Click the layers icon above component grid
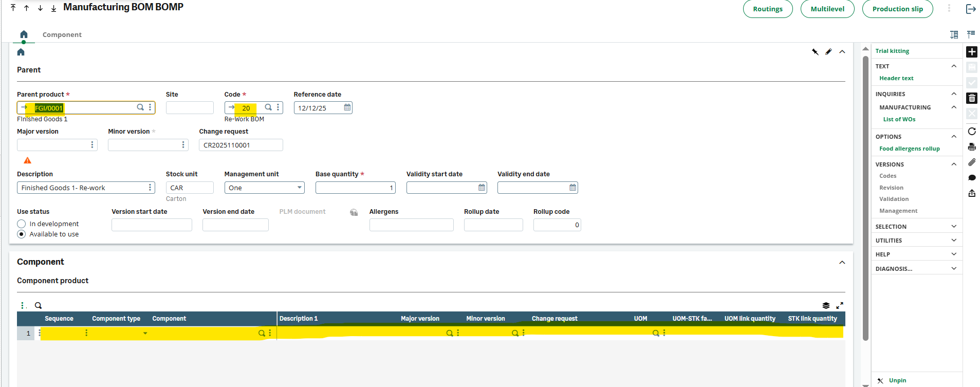This screenshot has width=980, height=387. point(826,305)
